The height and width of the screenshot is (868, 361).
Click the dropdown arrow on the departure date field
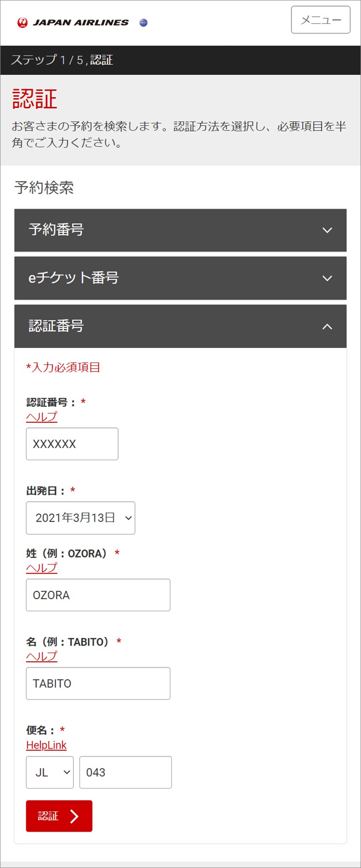coord(128,518)
